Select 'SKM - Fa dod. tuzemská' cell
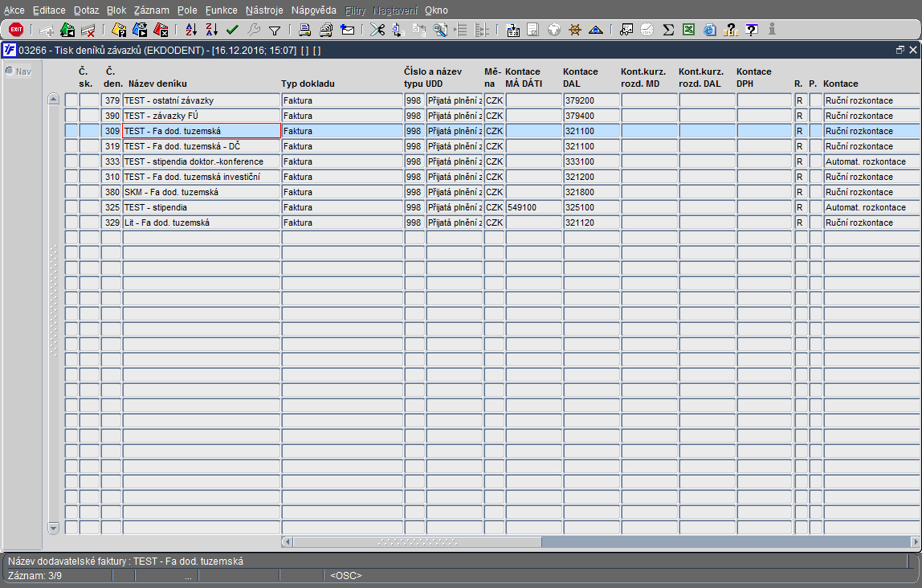The image size is (922, 588). (x=201, y=192)
